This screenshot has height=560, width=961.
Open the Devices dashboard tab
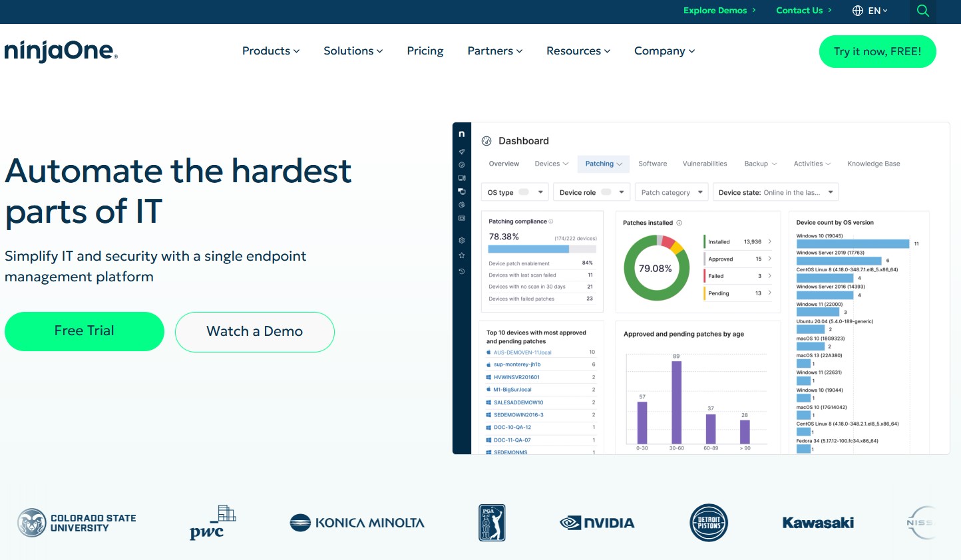pyautogui.click(x=552, y=164)
